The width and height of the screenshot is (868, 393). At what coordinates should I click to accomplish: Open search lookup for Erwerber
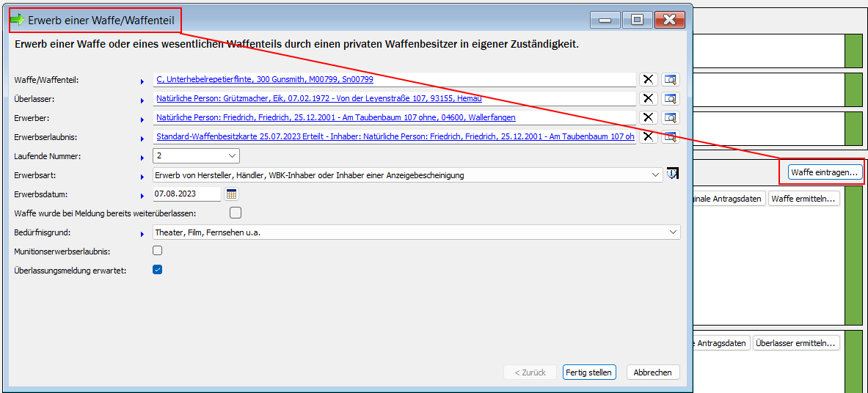[670, 117]
